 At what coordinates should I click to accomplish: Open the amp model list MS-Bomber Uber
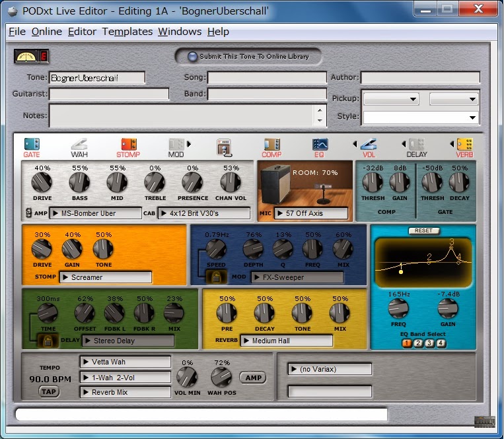pyautogui.click(x=96, y=213)
